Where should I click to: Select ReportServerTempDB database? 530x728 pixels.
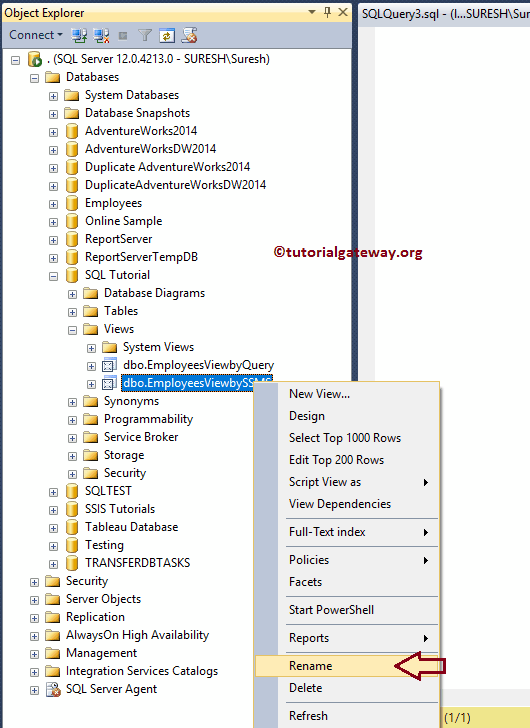click(x=141, y=257)
